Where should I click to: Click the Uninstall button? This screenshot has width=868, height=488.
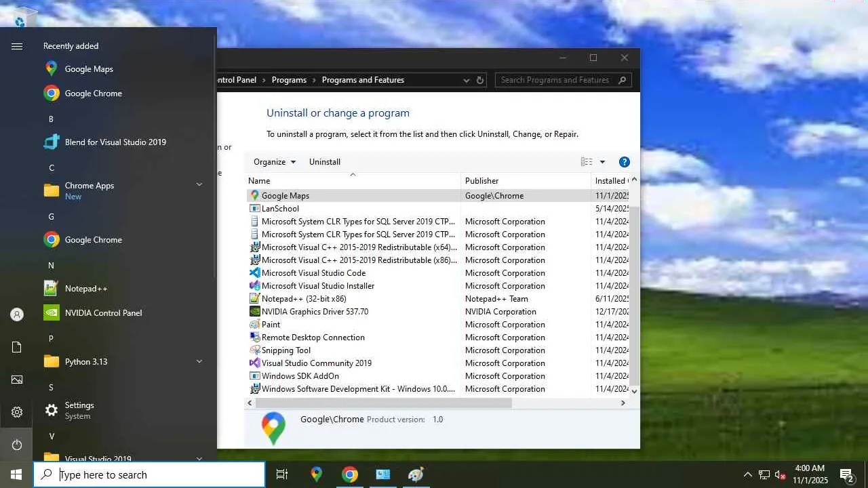point(325,162)
